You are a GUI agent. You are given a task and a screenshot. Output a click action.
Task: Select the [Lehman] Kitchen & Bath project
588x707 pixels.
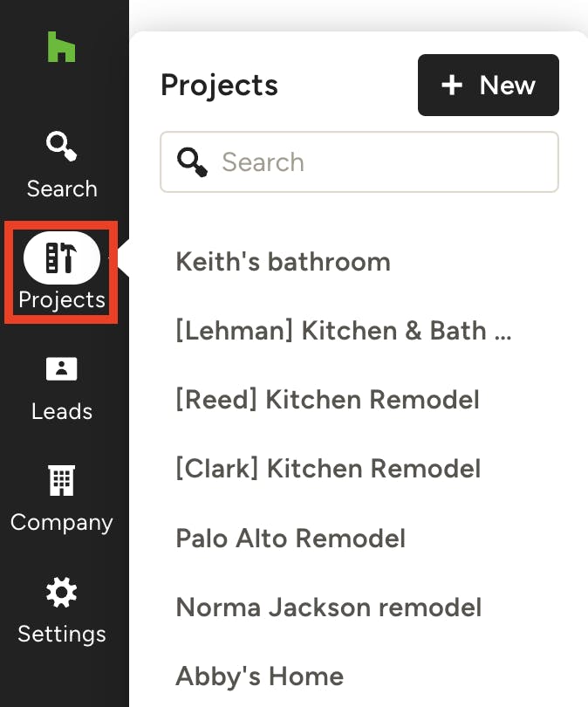click(344, 331)
